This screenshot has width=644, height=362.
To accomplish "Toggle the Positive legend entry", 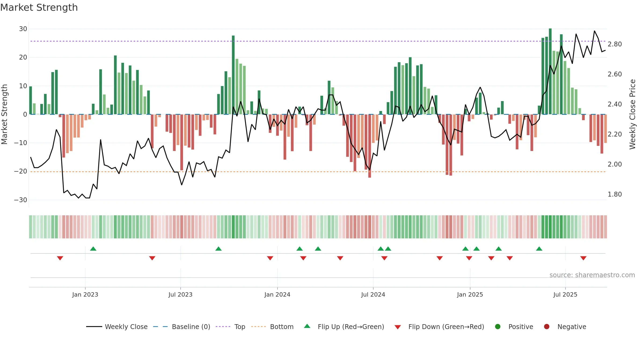I will point(514,327).
